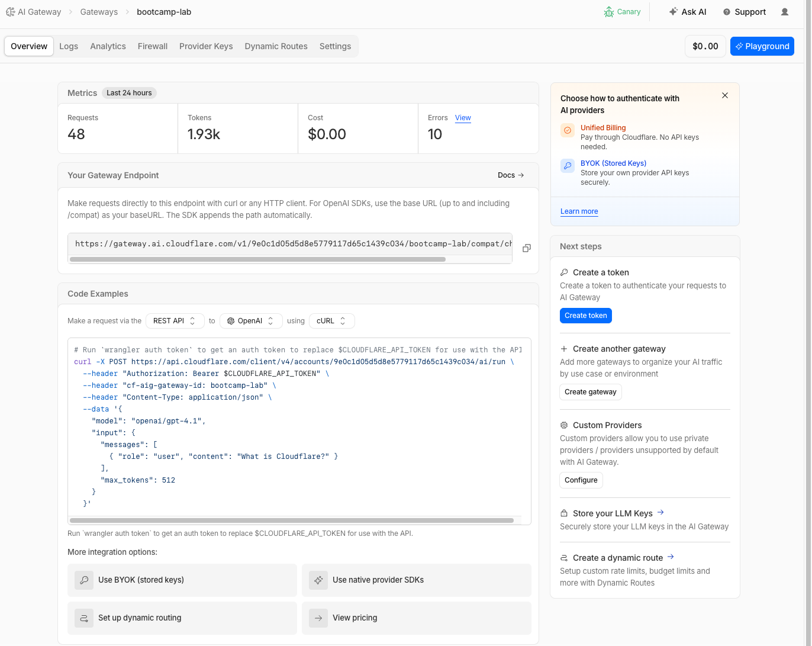Click Set up dynamic routing card
The width and height of the screenshot is (812, 646).
(x=182, y=618)
